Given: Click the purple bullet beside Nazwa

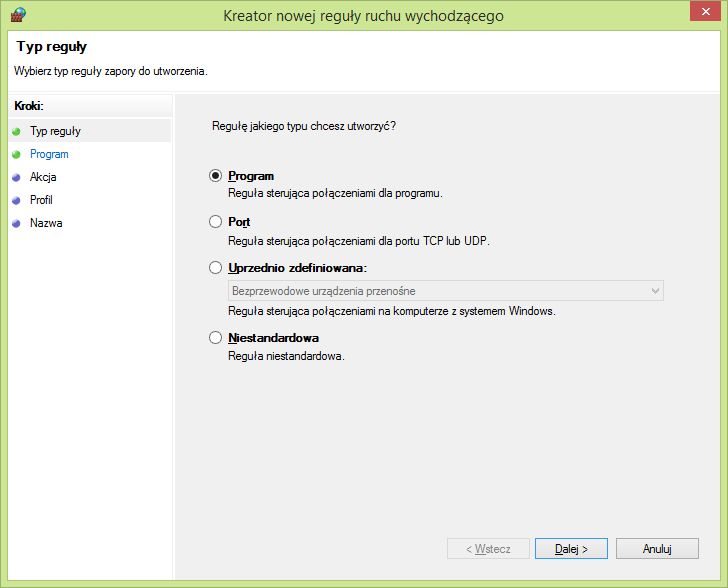Looking at the screenshot, I should point(16,223).
